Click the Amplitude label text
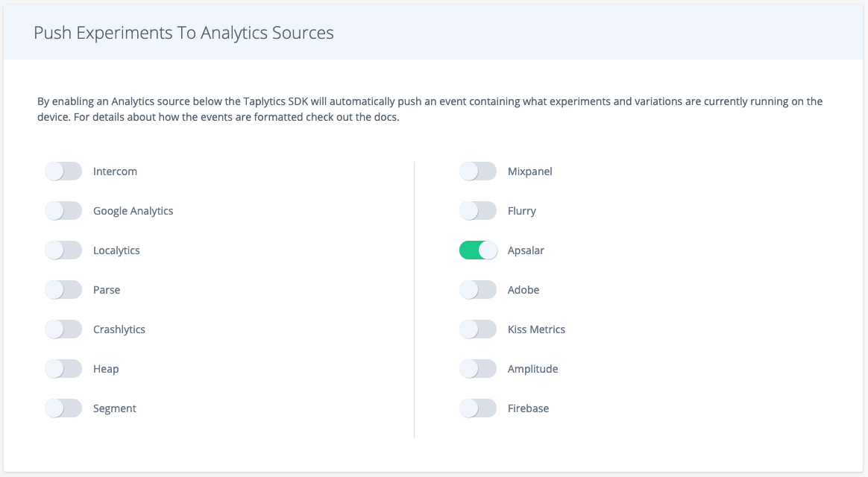The image size is (868, 477). (532, 369)
